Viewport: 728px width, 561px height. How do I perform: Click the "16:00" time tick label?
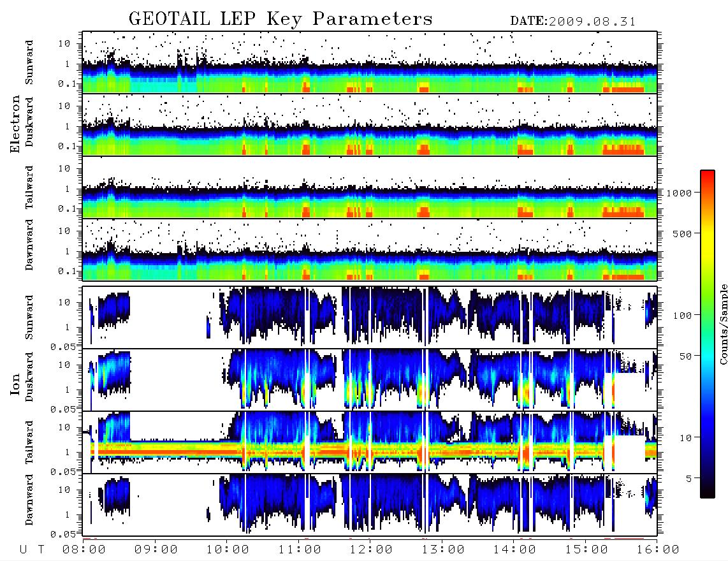[658, 550]
